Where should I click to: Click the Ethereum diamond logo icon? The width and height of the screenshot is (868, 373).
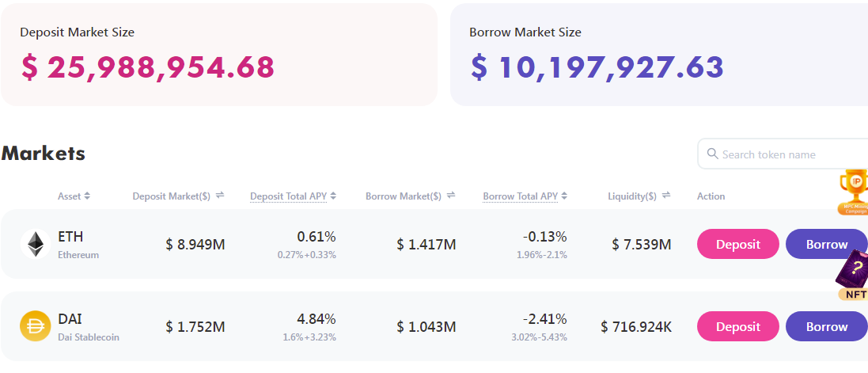click(x=36, y=244)
